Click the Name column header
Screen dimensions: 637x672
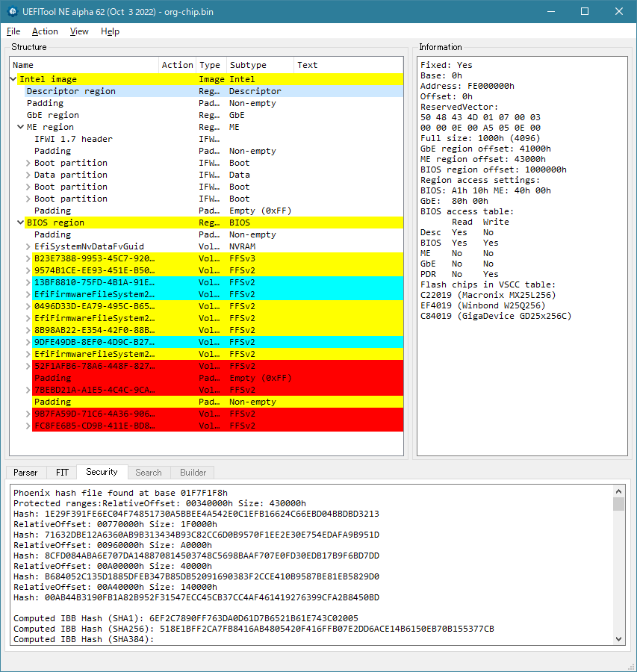click(x=84, y=65)
